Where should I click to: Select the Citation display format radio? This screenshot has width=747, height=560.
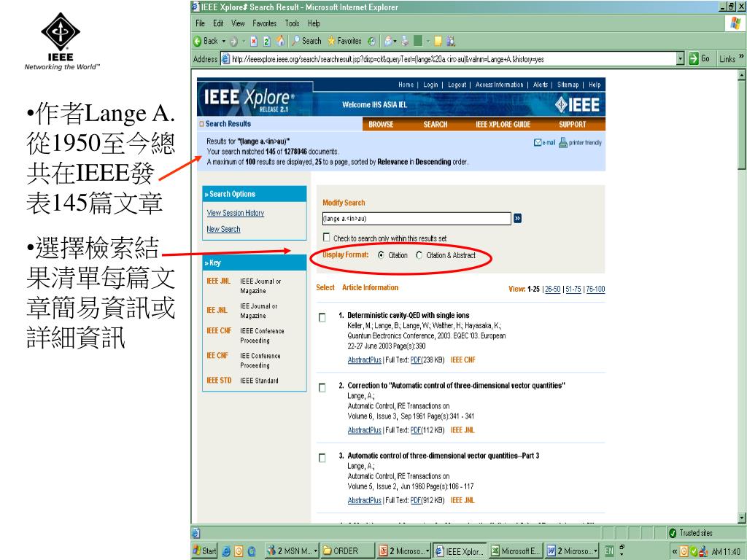click(381, 255)
